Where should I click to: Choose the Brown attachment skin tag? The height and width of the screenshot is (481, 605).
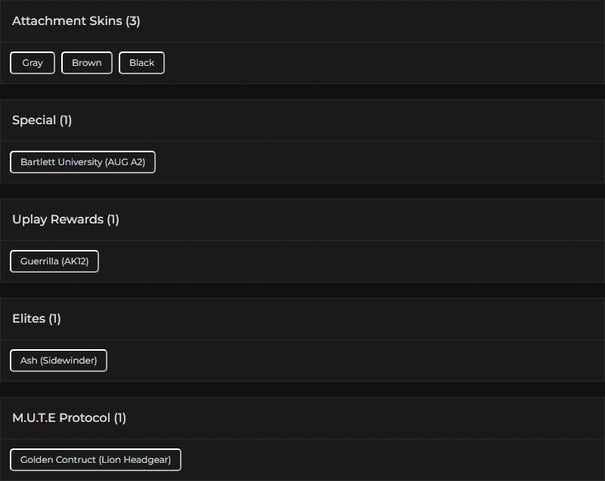87,63
